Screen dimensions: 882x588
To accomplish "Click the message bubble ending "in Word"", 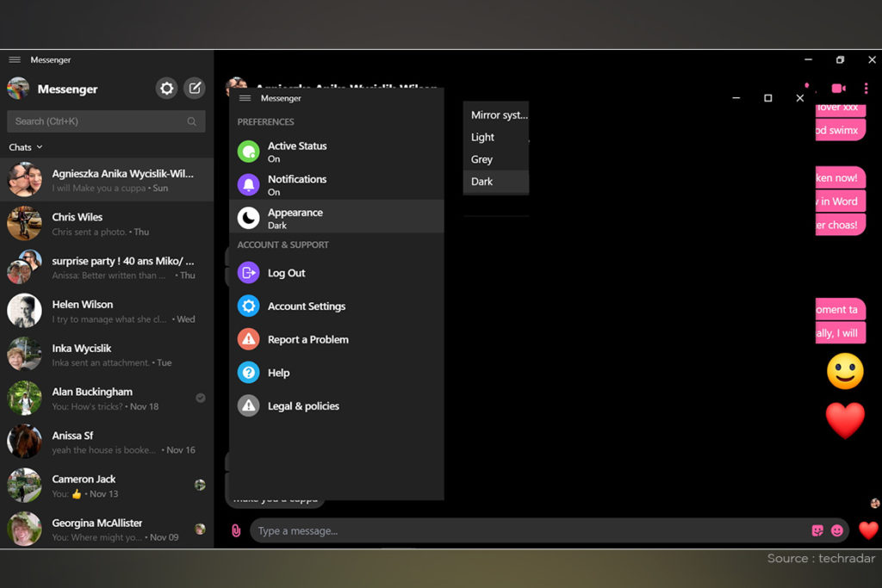I will click(841, 201).
